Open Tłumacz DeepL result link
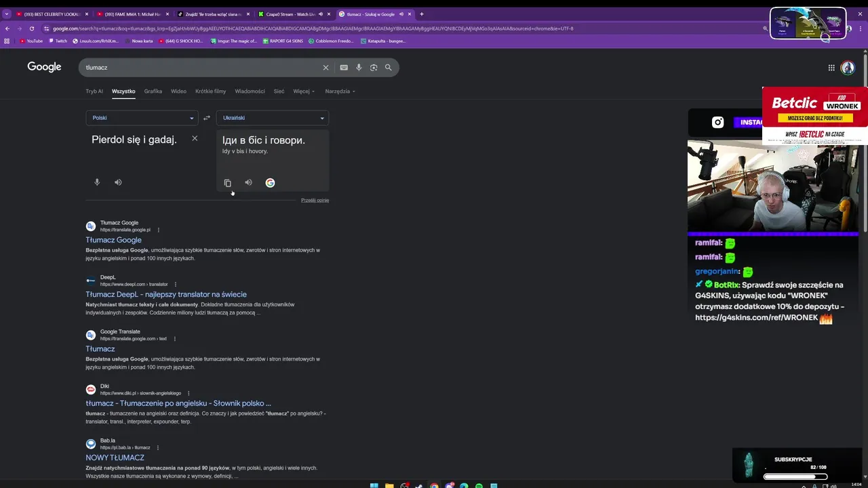The height and width of the screenshot is (488, 868). click(166, 294)
